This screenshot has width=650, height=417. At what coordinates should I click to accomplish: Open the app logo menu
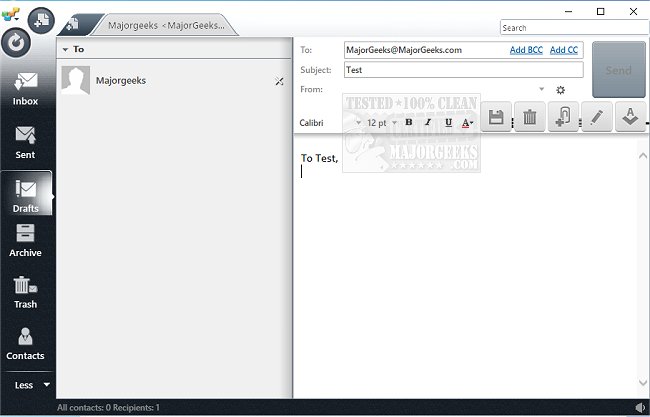click(10, 15)
